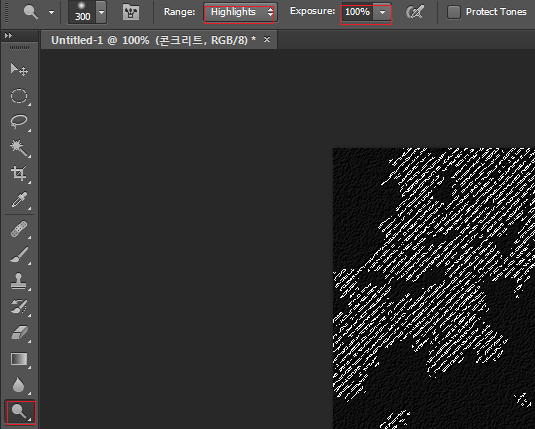This screenshot has height=429, width=535.
Task: Click the concrete texture canvas image
Action: coord(434,288)
